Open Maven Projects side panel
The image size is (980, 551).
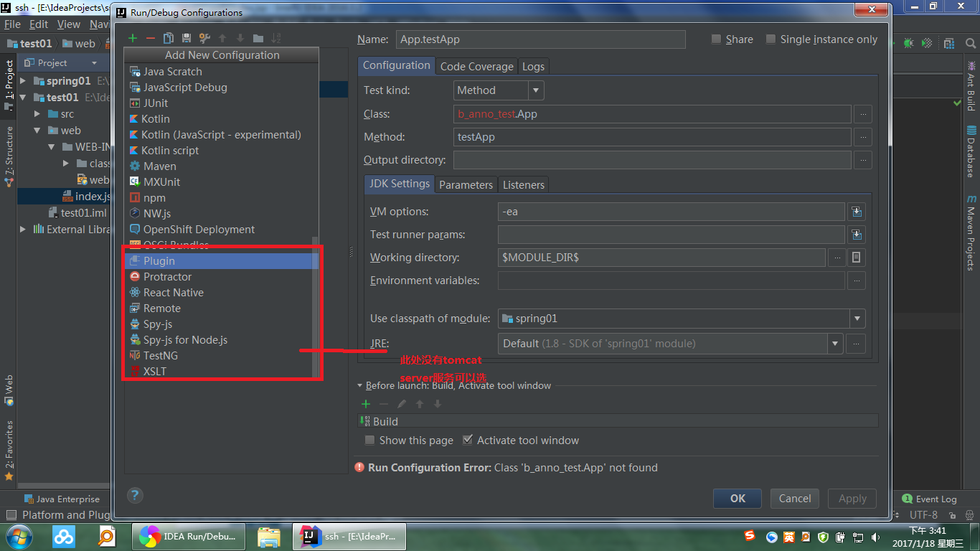[x=971, y=232]
